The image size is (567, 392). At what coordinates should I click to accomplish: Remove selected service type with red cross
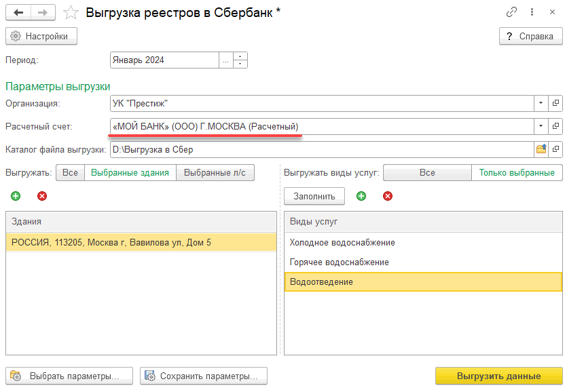[x=388, y=196]
